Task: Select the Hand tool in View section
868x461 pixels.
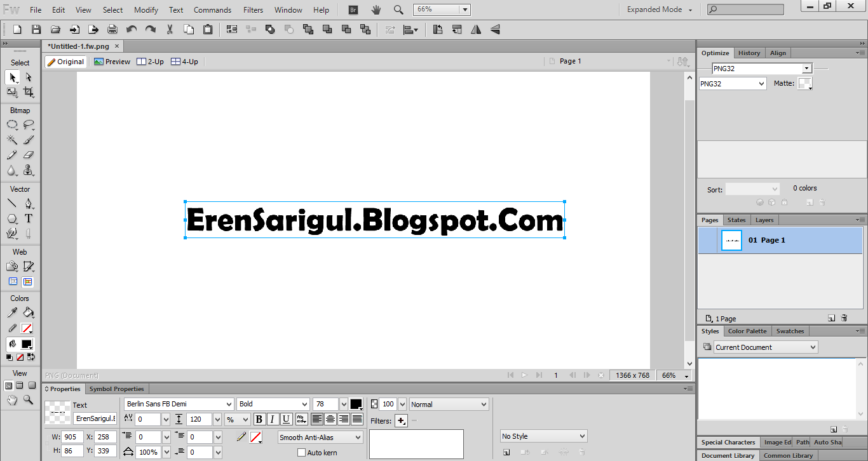Action: 12,400
